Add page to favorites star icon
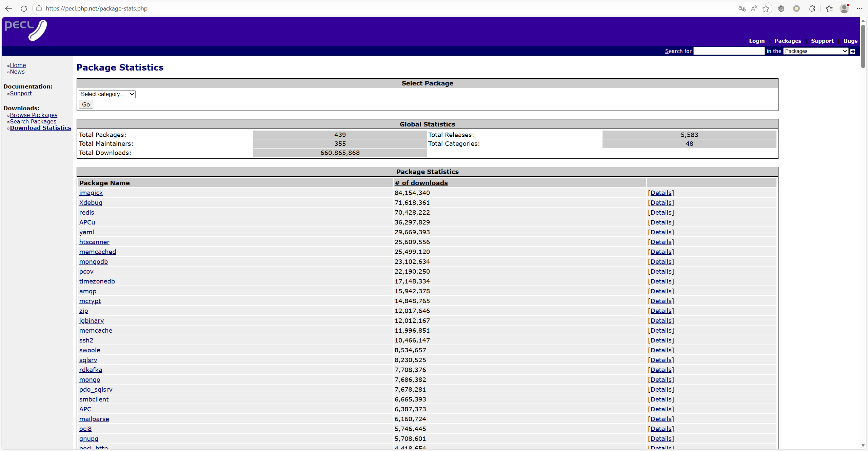Viewport: 868px width, 451px height. (x=766, y=8)
